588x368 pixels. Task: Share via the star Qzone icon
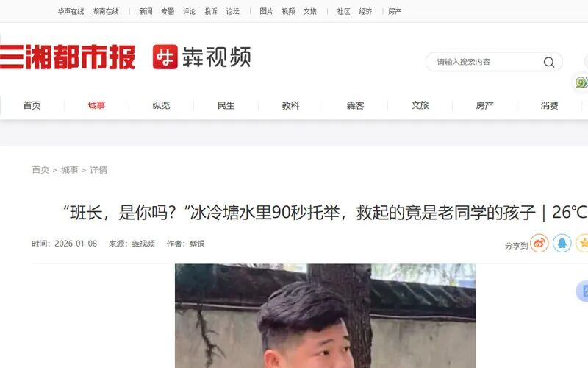[x=582, y=243]
